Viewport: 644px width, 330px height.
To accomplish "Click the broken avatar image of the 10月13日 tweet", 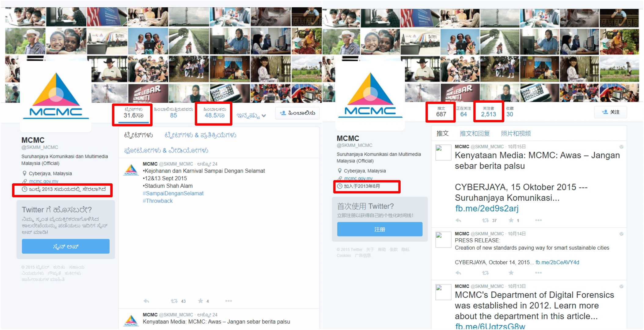I will 443,292.
